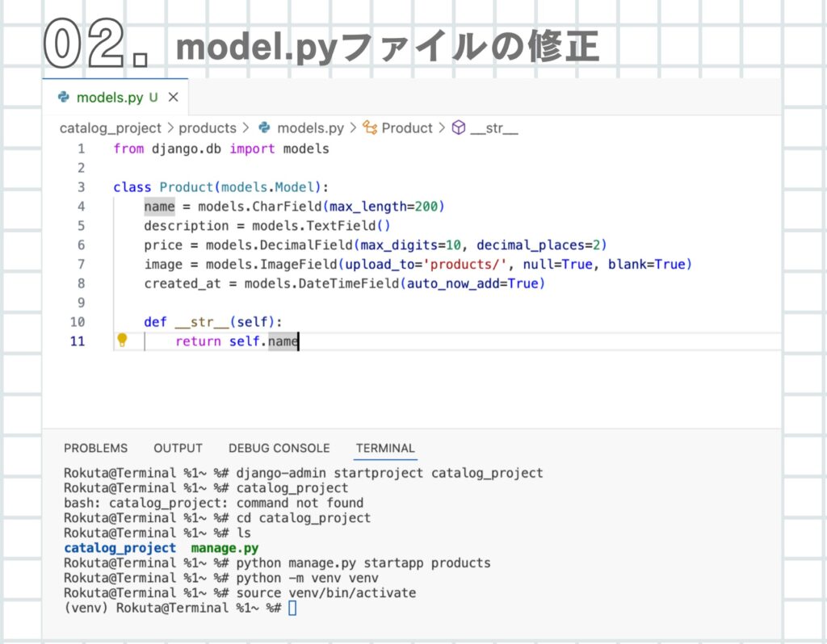The height and width of the screenshot is (644, 827).
Task: Click terminal 'cd catalog_project' command
Action: click(x=304, y=517)
